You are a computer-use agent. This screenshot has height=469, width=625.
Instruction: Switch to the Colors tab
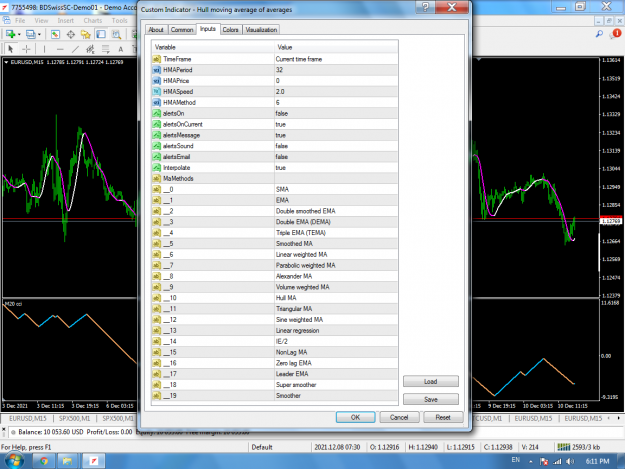(230, 29)
